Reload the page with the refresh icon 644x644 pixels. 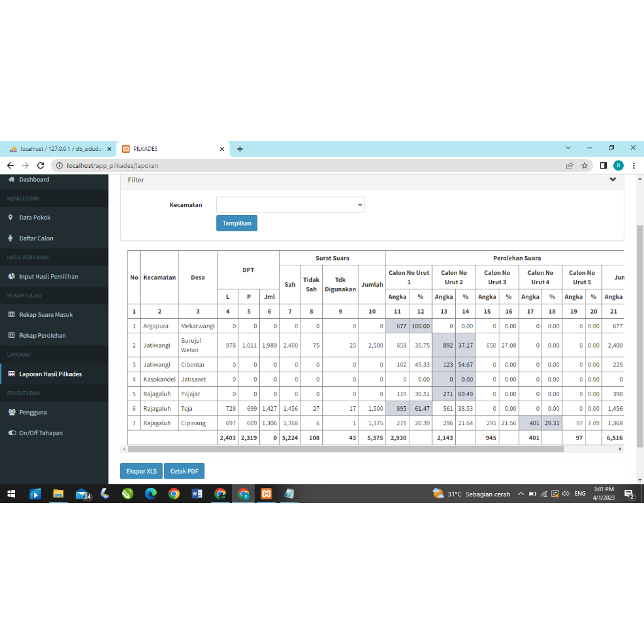tap(40, 165)
